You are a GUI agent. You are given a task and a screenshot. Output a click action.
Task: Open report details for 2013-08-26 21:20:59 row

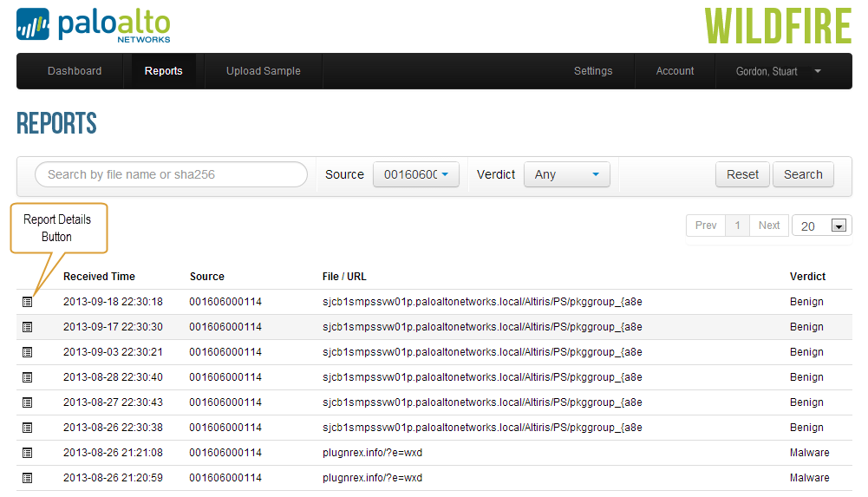(x=27, y=478)
